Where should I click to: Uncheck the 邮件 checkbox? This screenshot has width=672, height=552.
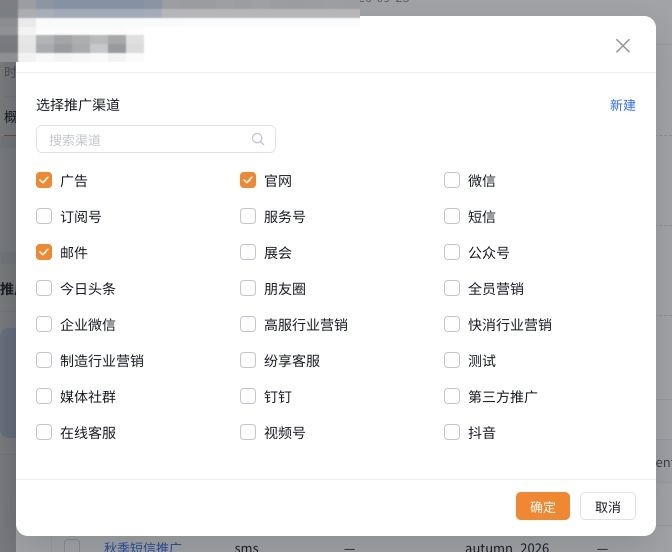(x=44, y=252)
